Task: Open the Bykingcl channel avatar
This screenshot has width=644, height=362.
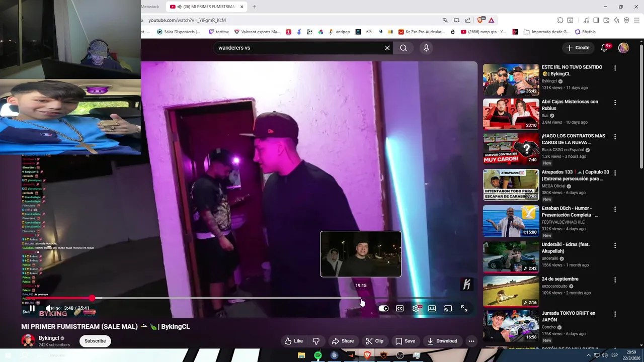Action: pyautogui.click(x=28, y=340)
